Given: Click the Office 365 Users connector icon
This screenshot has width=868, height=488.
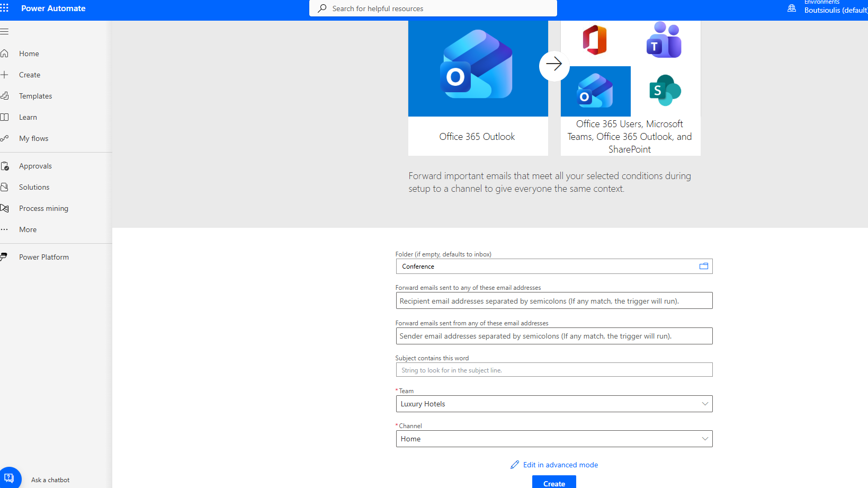Looking at the screenshot, I should (x=595, y=40).
